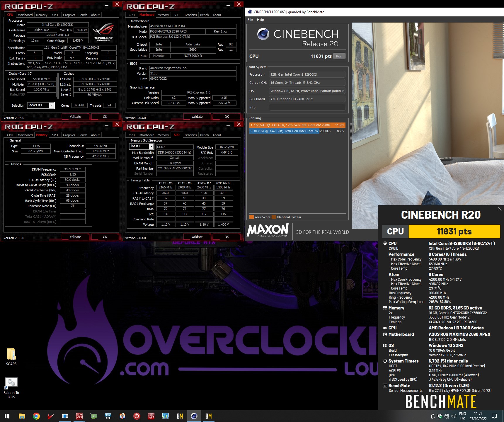This screenshot has height=422, width=504.
Task: Switch to Mainboard tab in SPD CPU-Z window
Action: click(x=147, y=135)
